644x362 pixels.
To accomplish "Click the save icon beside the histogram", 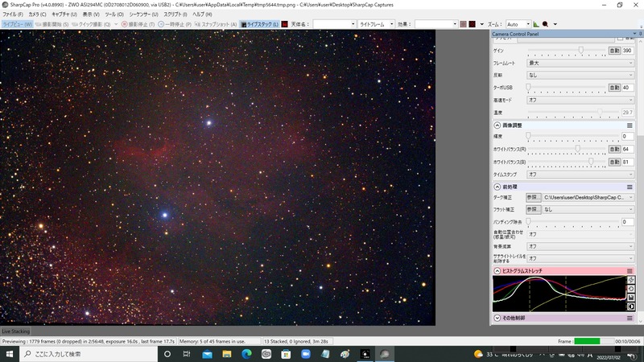I will tap(631, 298).
